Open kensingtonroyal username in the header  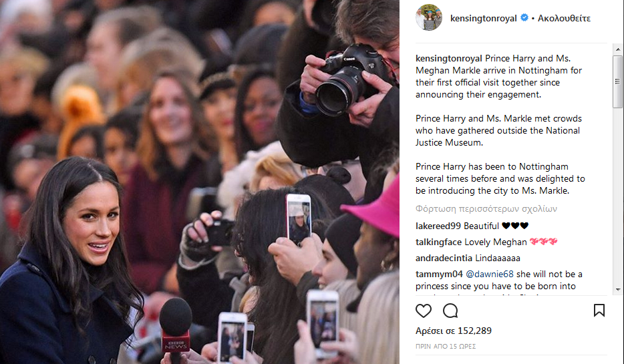pos(484,18)
